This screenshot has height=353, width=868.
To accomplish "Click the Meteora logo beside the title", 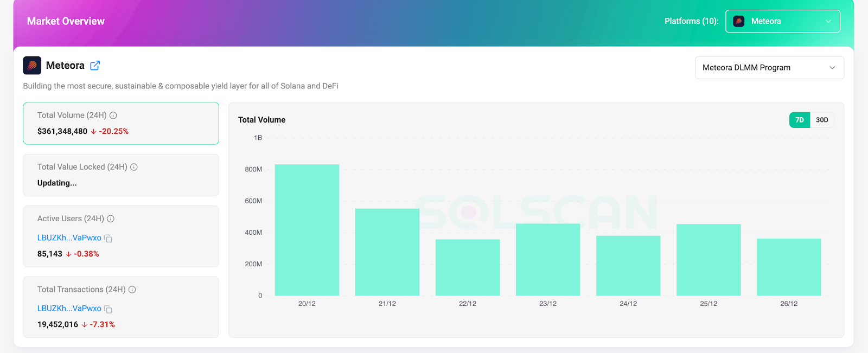I will [x=32, y=66].
